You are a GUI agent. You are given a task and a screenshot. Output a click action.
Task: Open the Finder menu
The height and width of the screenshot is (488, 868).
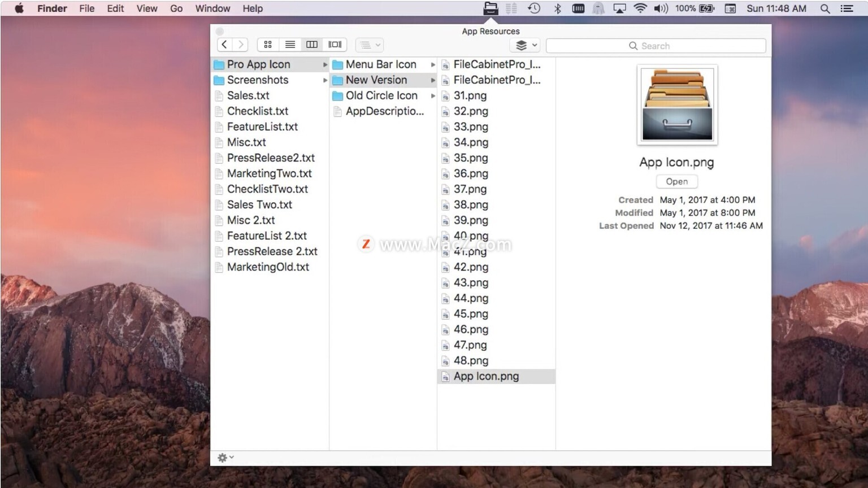click(x=52, y=8)
